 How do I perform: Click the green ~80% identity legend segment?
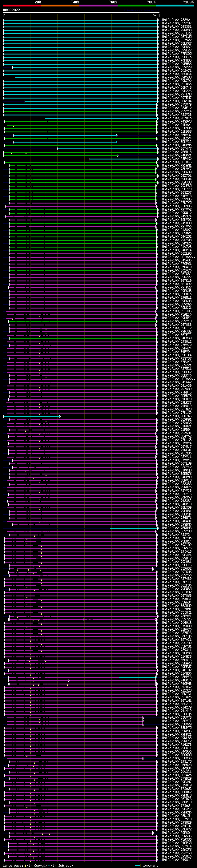tap(137, 6)
